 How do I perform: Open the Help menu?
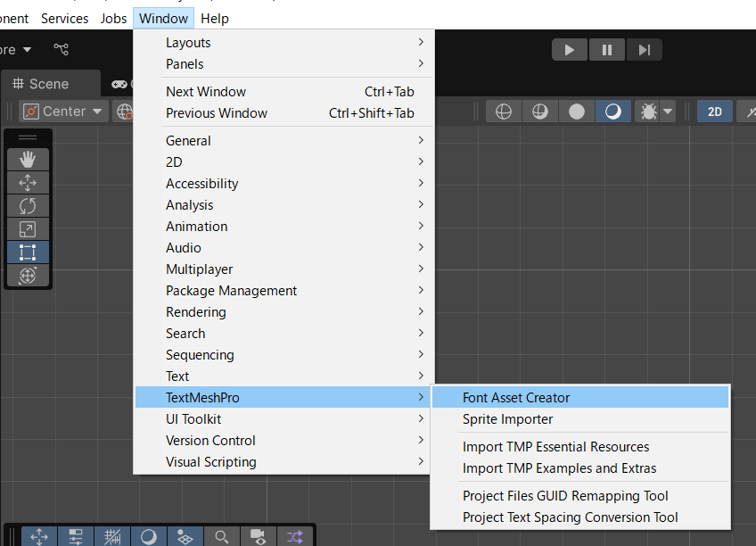pos(215,18)
